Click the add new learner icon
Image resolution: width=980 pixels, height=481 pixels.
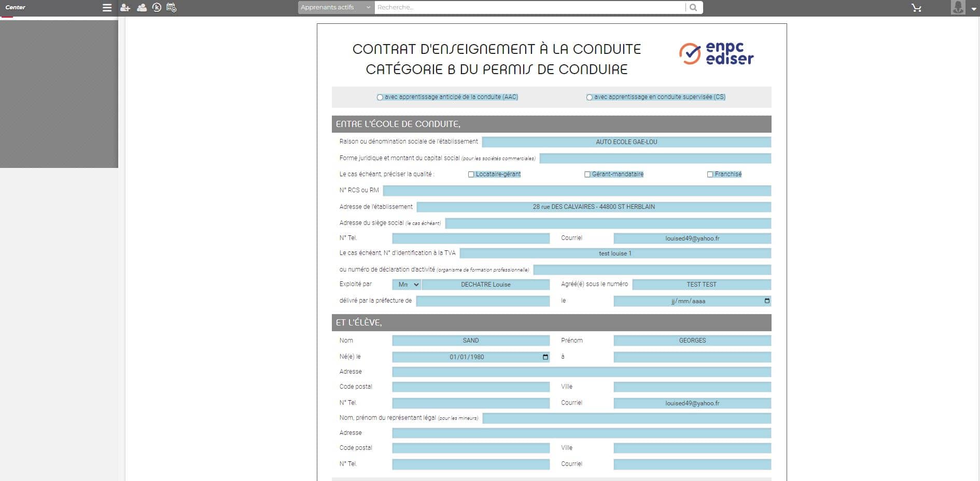(x=125, y=8)
